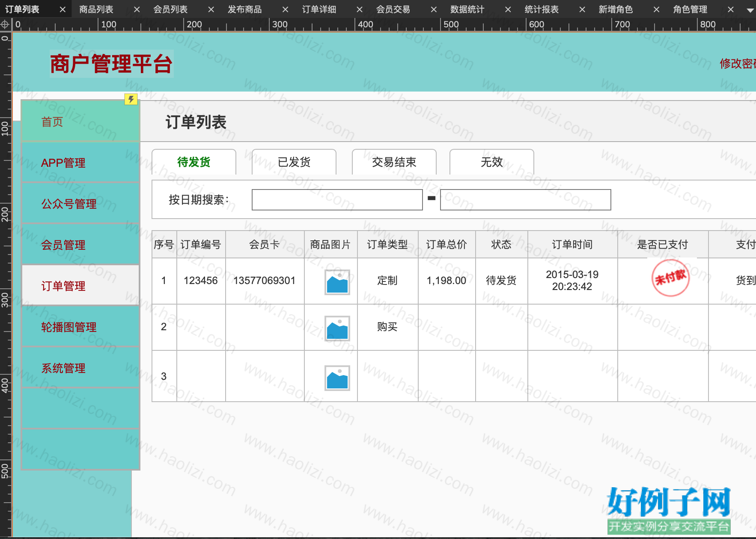
Task: Open the 发布商品 tab
Action: [244, 9]
